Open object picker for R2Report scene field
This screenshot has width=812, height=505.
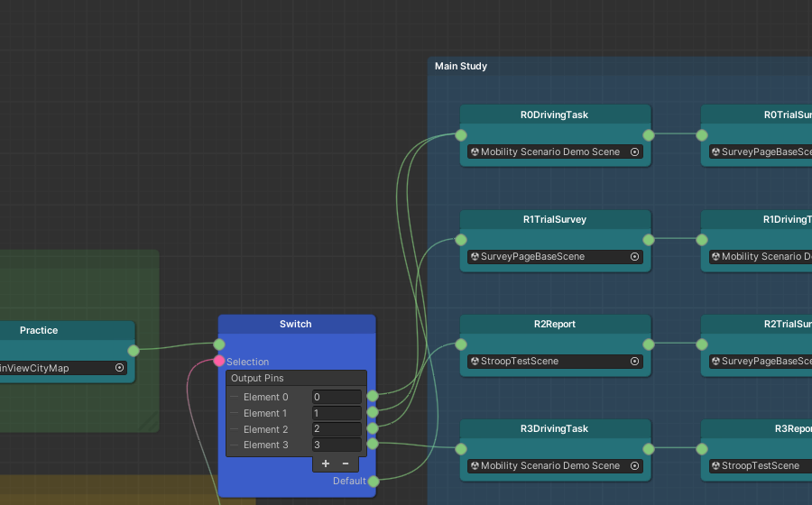point(634,361)
